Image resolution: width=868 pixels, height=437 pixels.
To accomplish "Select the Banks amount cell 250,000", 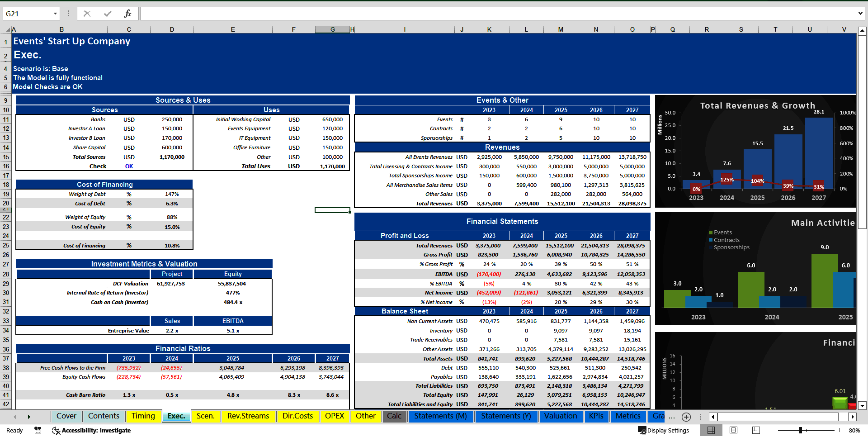I will coord(172,119).
